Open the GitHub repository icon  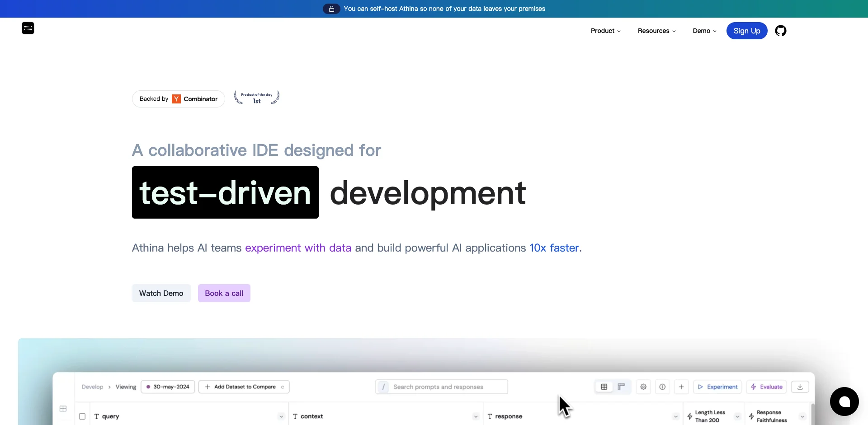781,31
